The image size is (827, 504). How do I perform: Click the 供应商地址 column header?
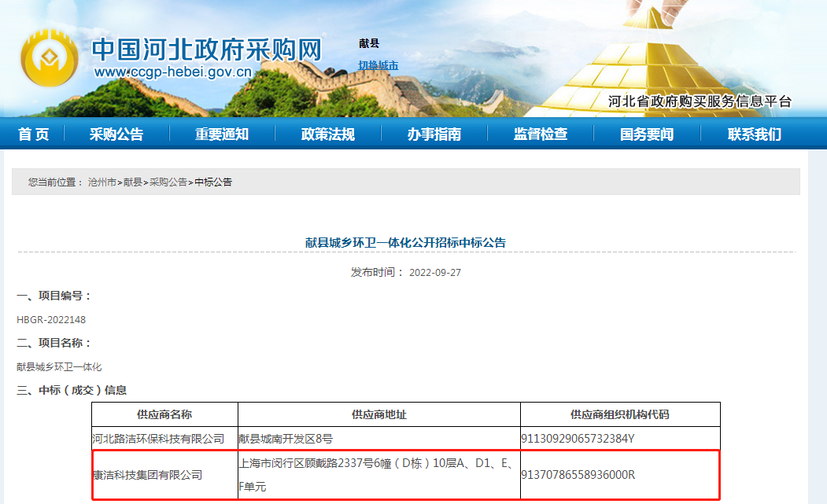pos(379,414)
